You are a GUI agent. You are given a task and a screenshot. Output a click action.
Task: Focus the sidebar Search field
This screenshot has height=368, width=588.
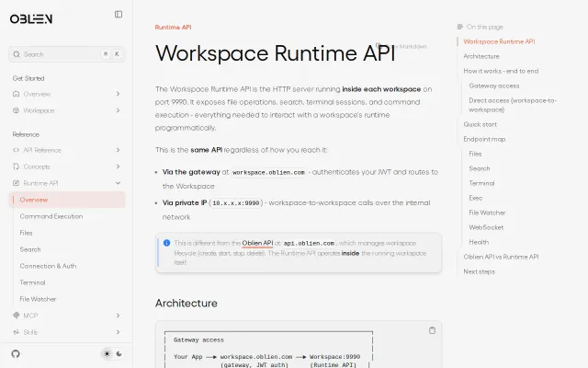point(67,54)
